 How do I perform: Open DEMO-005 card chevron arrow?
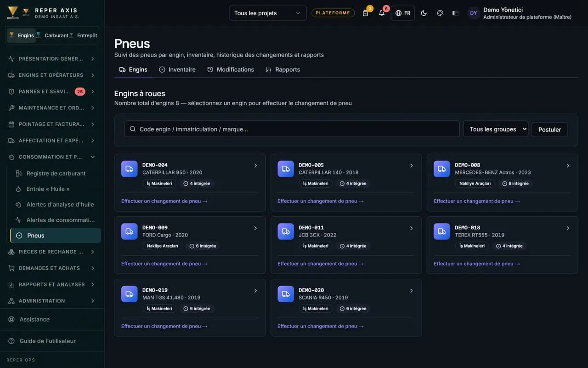click(412, 166)
